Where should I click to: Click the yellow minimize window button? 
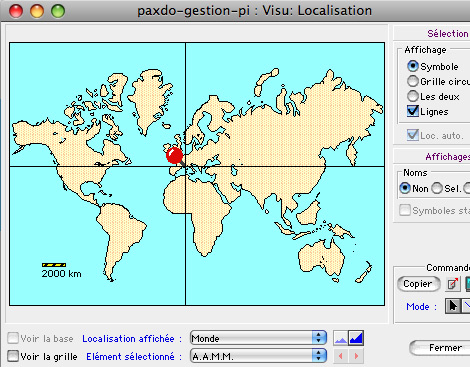37,11
